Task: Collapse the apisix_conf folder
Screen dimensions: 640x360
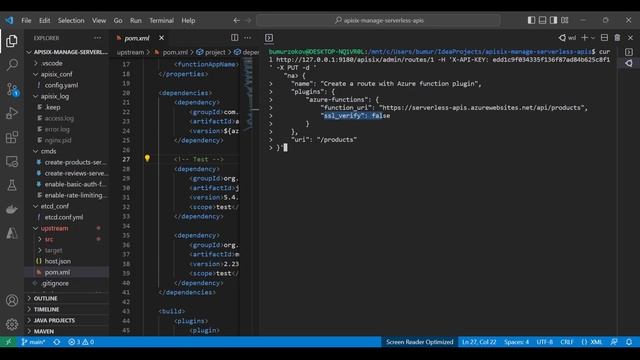Action: [67, 74]
